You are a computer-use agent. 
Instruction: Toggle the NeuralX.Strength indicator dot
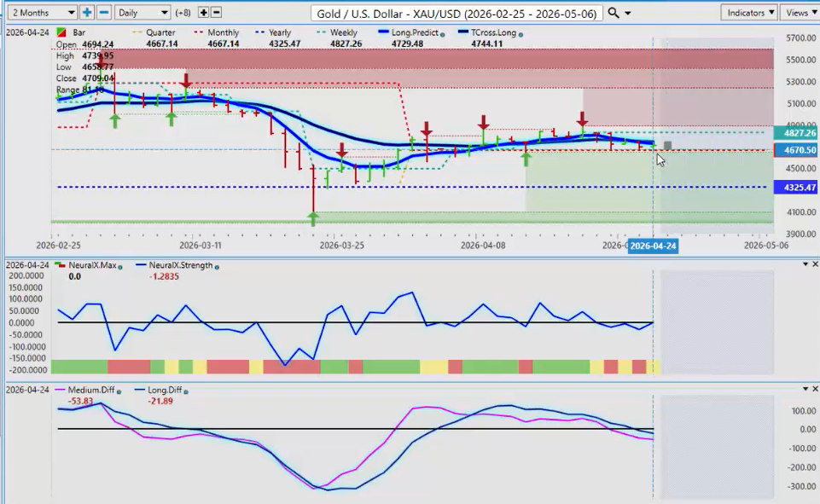217,266
